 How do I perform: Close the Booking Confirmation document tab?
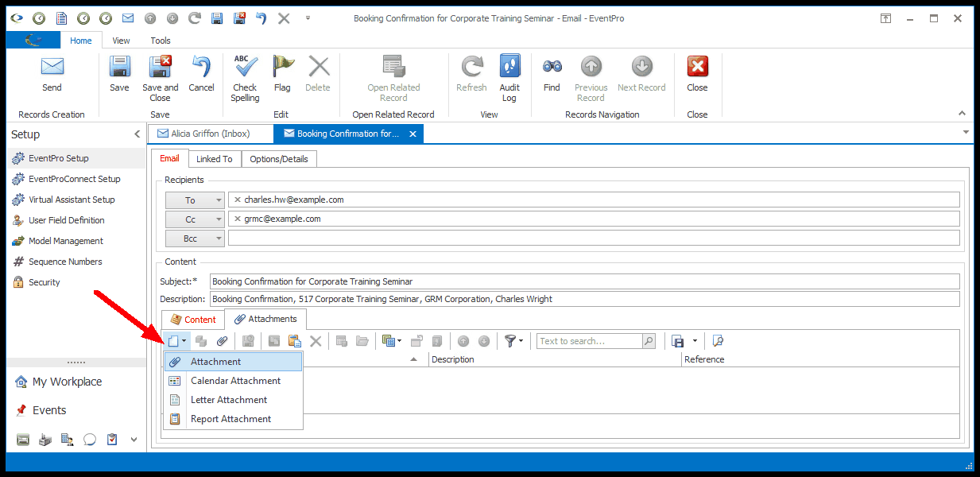tap(413, 134)
